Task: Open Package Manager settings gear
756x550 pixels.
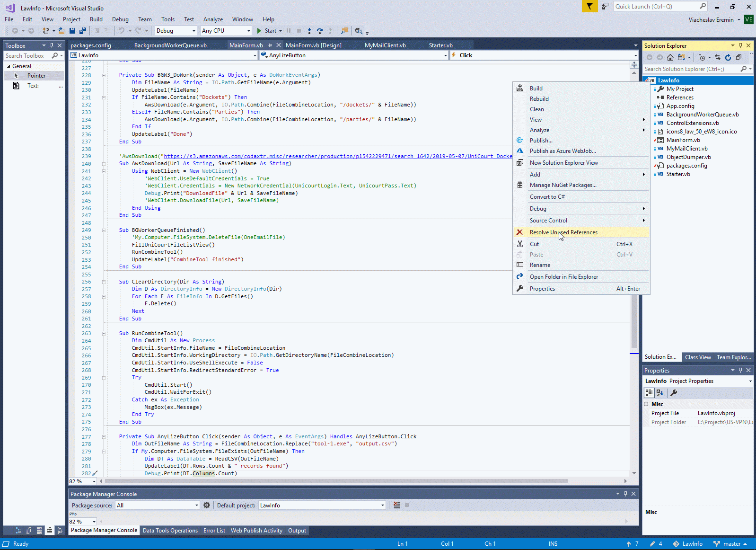Action: [207, 505]
